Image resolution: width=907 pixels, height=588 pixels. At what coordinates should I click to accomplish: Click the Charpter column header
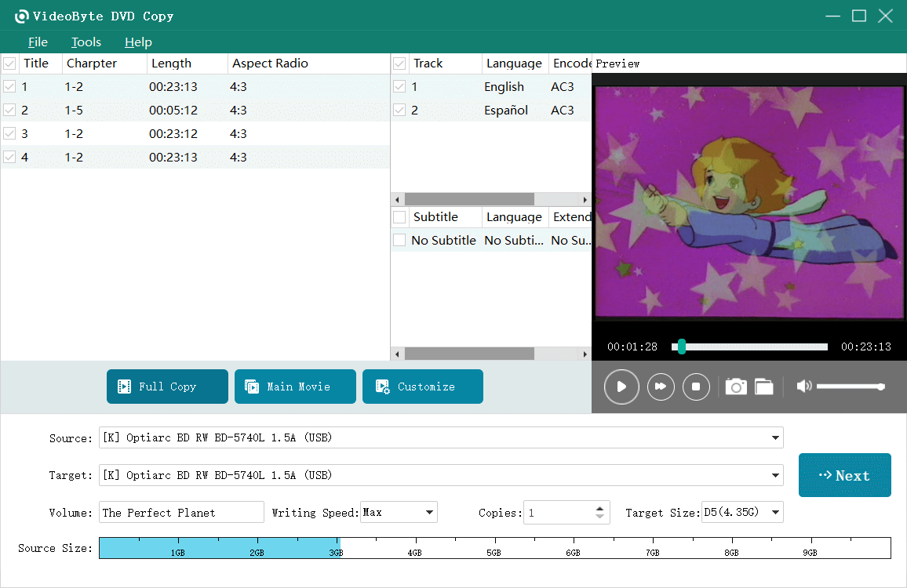tap(104, 64)
